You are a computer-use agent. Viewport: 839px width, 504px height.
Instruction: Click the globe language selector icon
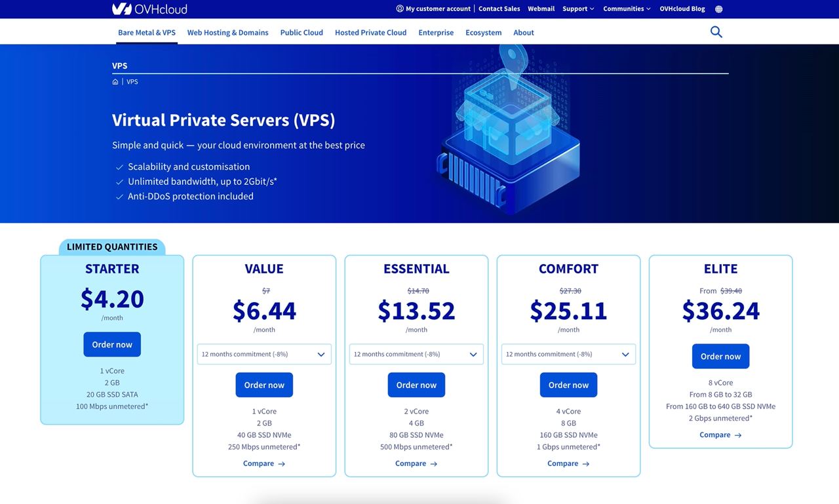tap(718, 9)
